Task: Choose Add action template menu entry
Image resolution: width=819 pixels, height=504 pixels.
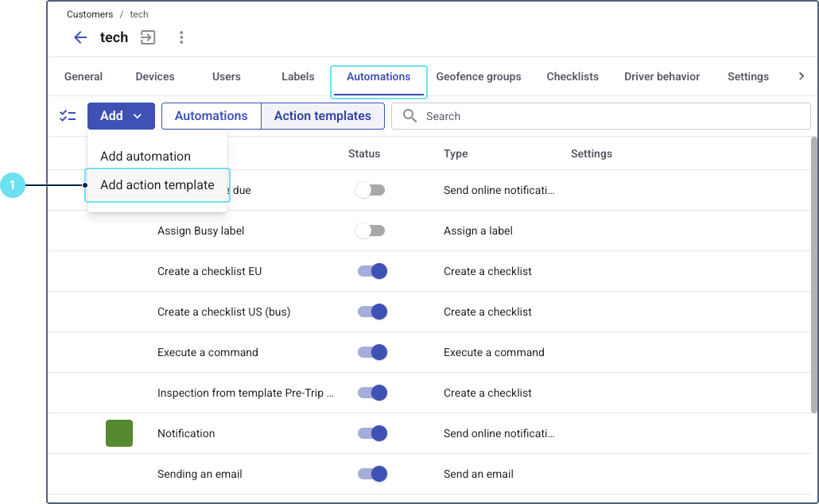Action: (x=157, y=185)
